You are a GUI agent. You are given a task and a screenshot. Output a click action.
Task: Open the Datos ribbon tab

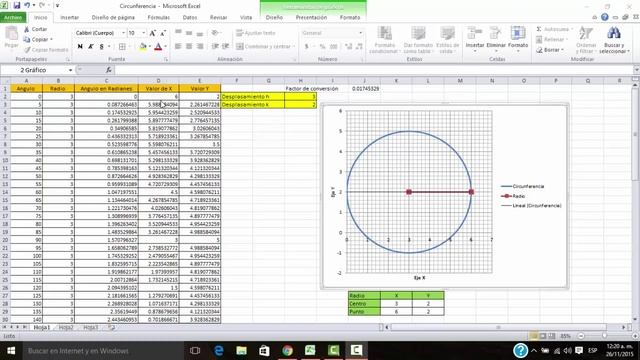[x=190, y=18]
